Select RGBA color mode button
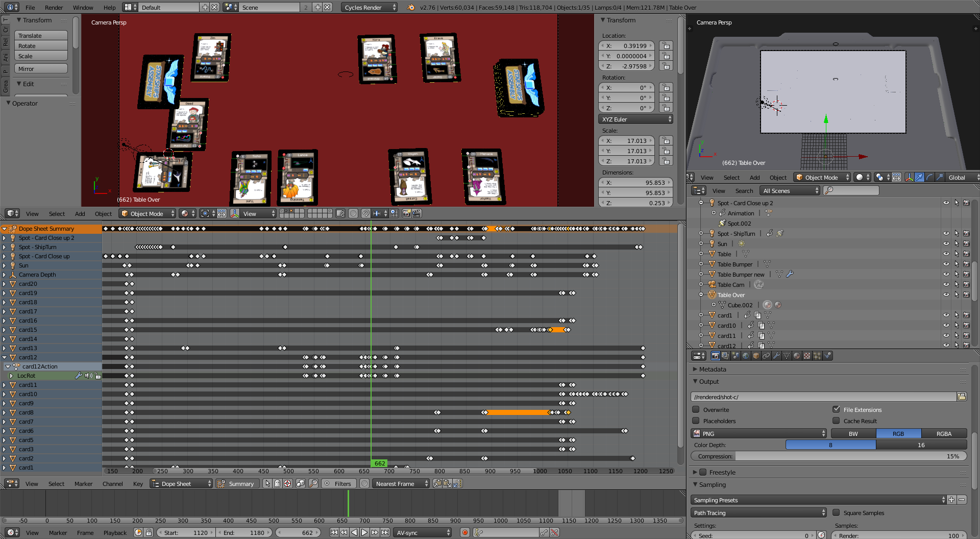980x539 pixels. click(944, 433)
